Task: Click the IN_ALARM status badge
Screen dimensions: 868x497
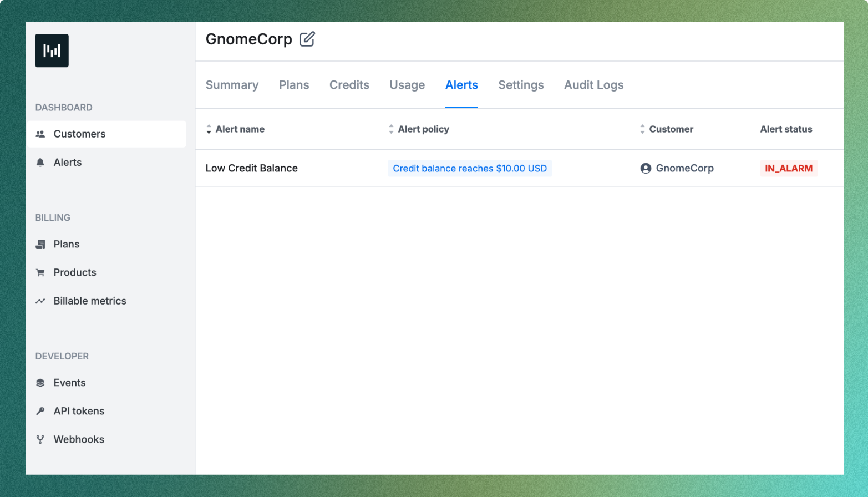Action: 789,168
